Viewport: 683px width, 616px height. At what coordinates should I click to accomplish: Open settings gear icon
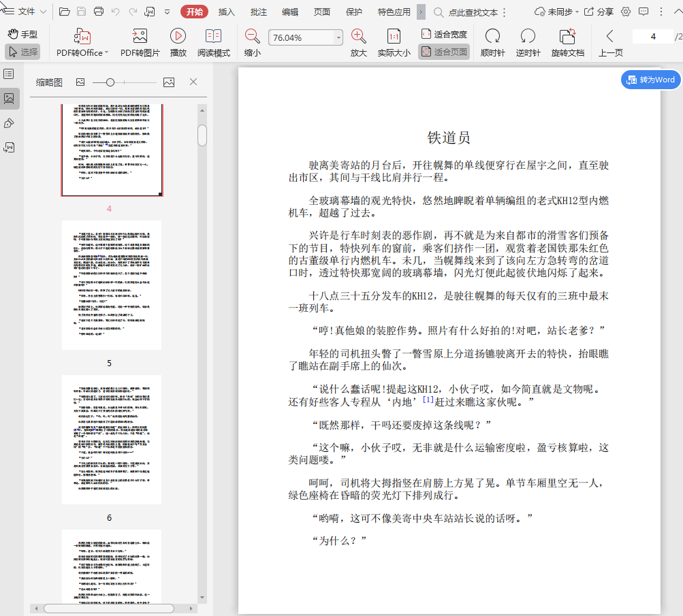point(626,12)
